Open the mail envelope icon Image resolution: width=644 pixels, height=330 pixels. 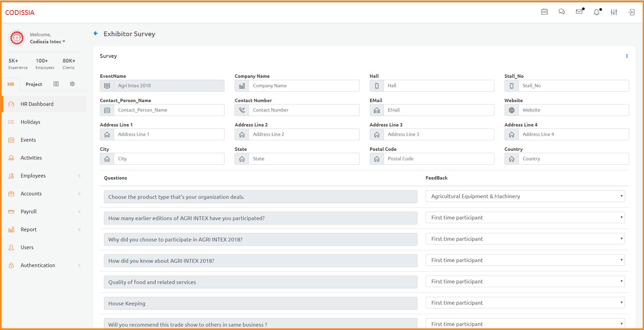point(579,12)
